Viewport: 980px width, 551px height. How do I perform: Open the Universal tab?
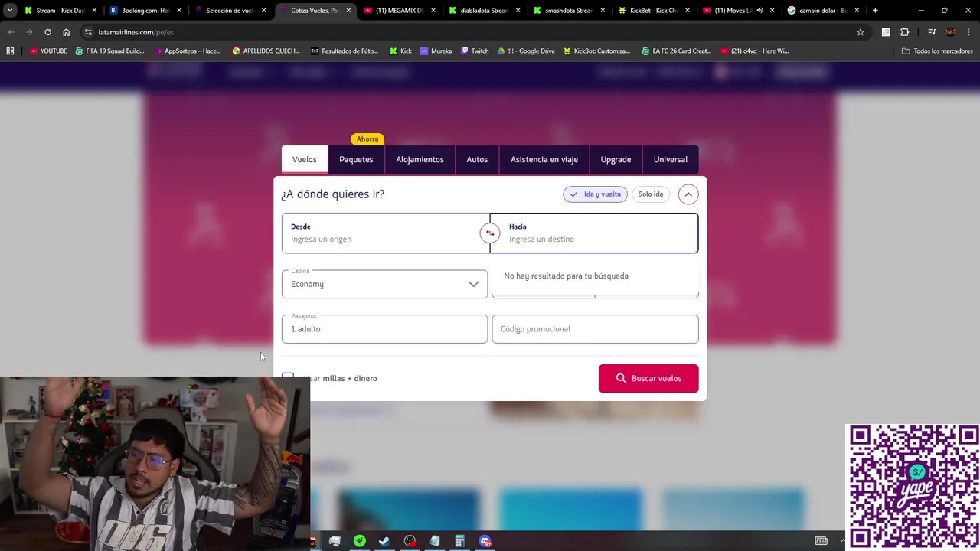[671, 160]
